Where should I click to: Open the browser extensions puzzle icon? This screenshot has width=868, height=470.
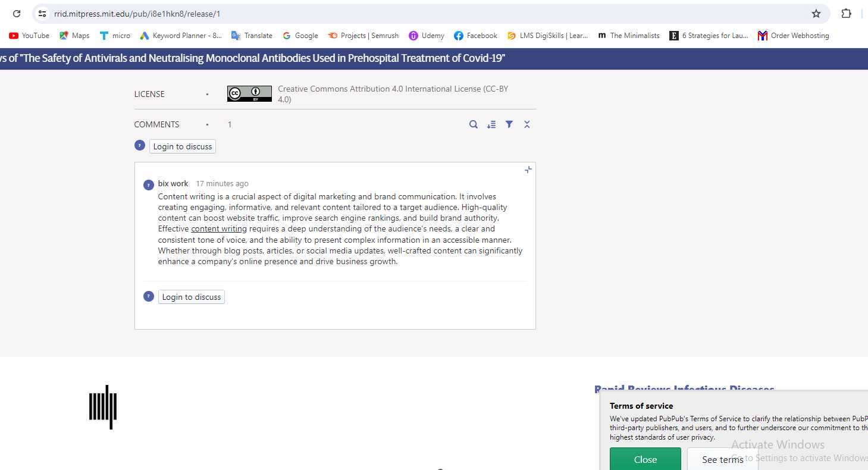(x=846, y=14)
